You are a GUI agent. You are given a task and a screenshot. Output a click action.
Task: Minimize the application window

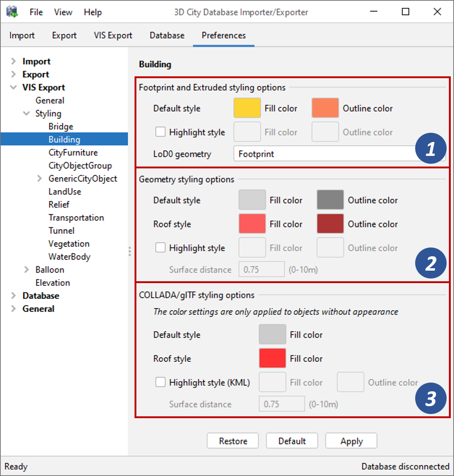coord(374,12)
